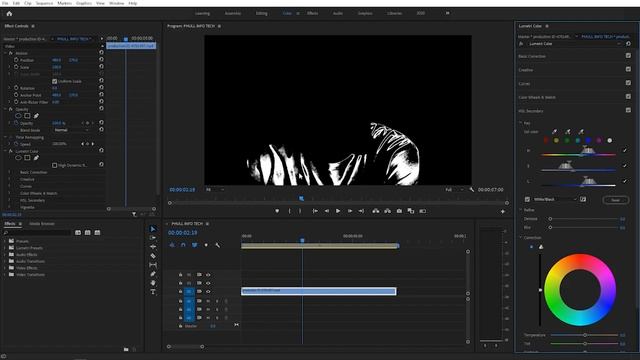Disable Creative section checkbox
Viewport: 640px width, 360px height.
pyautogui.click(x=628, y=69)
